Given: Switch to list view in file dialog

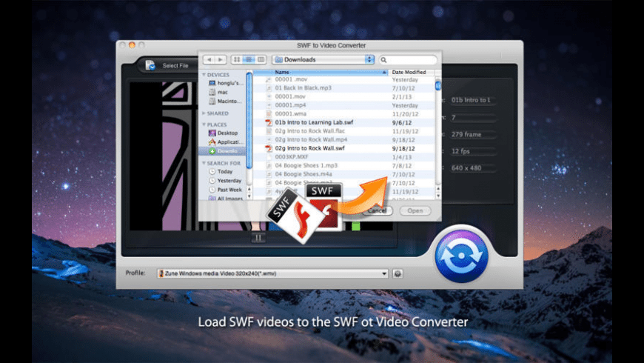Looking at the screenshot, I should click(249, 59).
